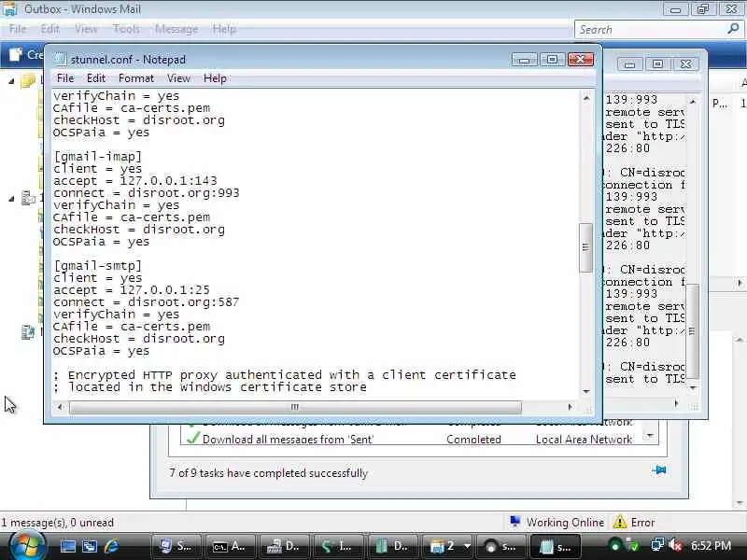Click the Create Mail icon in Windows Mail toolbar

point(16,55)
